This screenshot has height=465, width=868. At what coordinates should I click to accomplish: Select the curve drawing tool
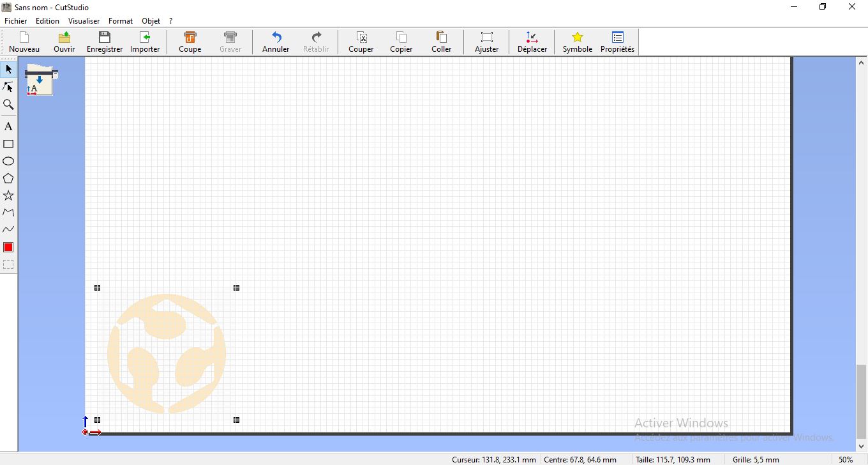tap(8, 229)
